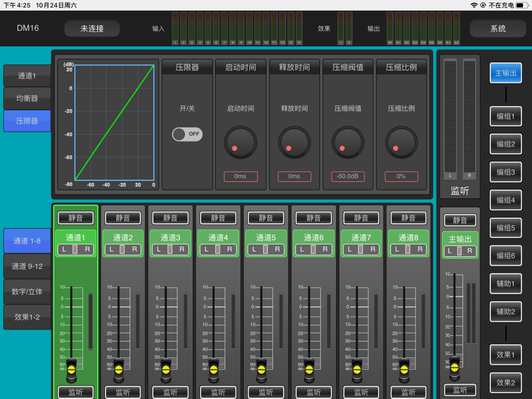The image size is (532, 399).
Task: Select the 0ms attack time value field
Action: click(240, 177)
